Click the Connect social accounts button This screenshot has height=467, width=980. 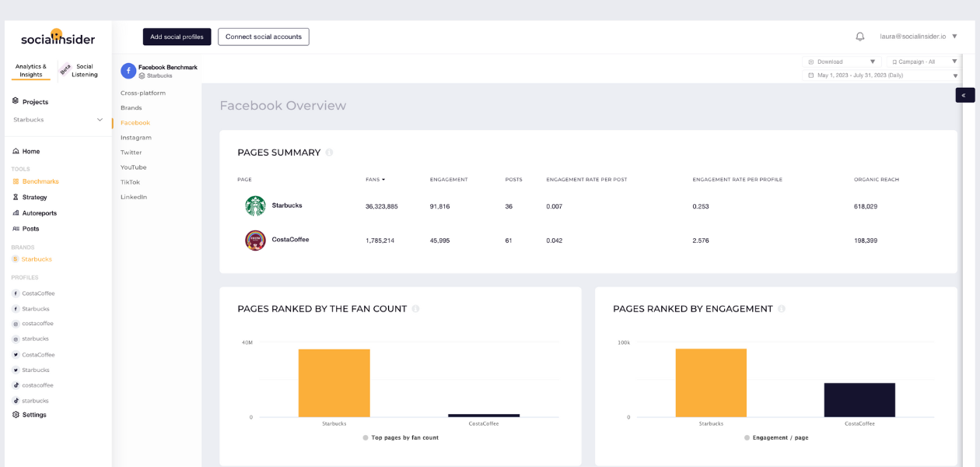click(x=264, y=37)
